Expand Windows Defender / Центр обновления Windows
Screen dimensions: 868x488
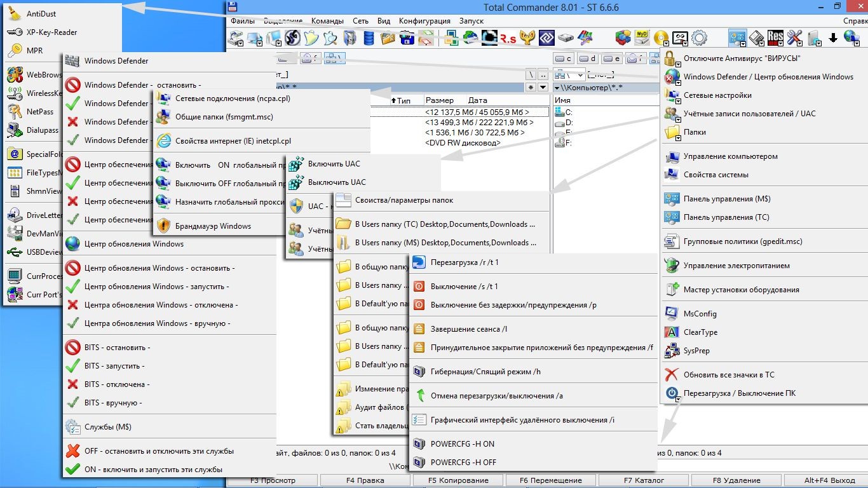tap(763, 76)
